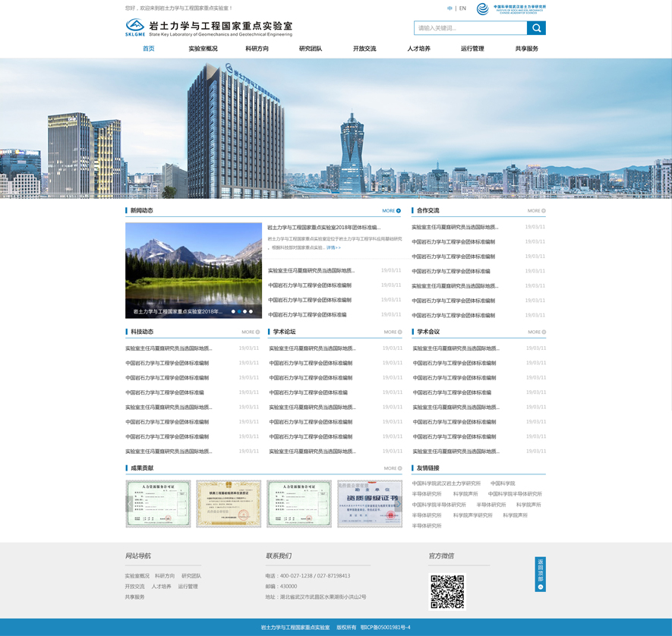Click the 友情链接 section heading
This screenshot has height=636, width=672.
427,468
